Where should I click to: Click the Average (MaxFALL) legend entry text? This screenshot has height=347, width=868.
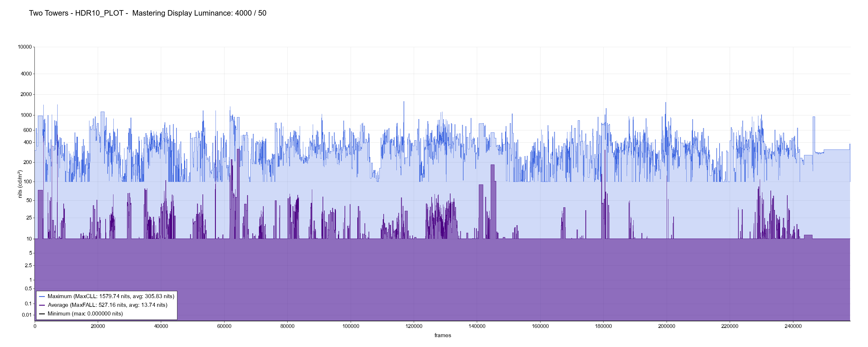(108, 305)
